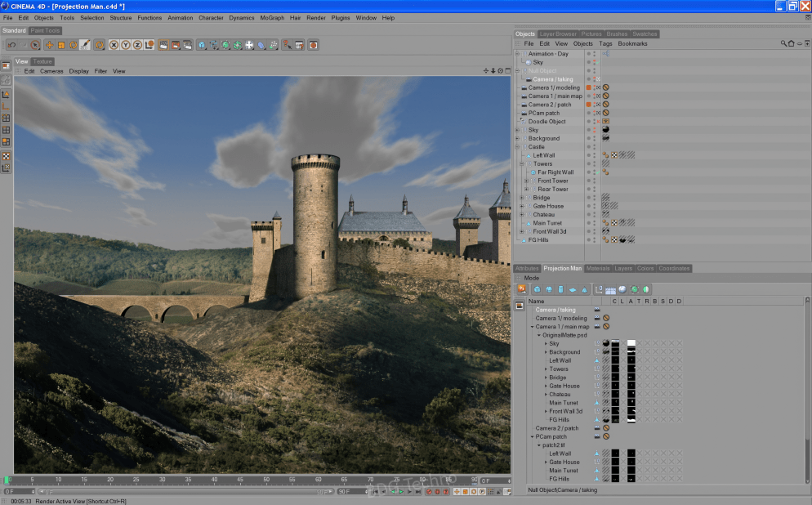Open the light objects icon
Viewport: 812px width, 505px height.
(x=250, y=45)
